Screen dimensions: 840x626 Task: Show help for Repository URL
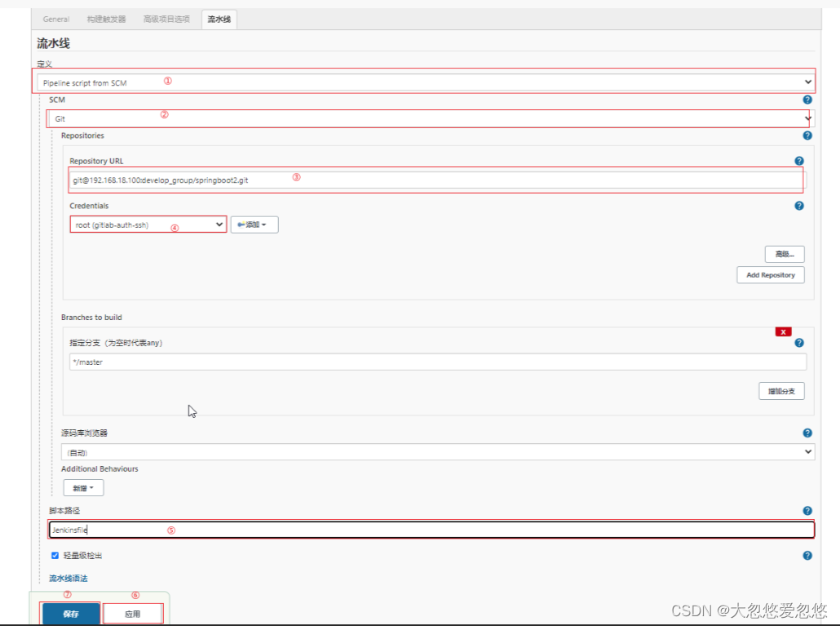(x=798, y=161)
